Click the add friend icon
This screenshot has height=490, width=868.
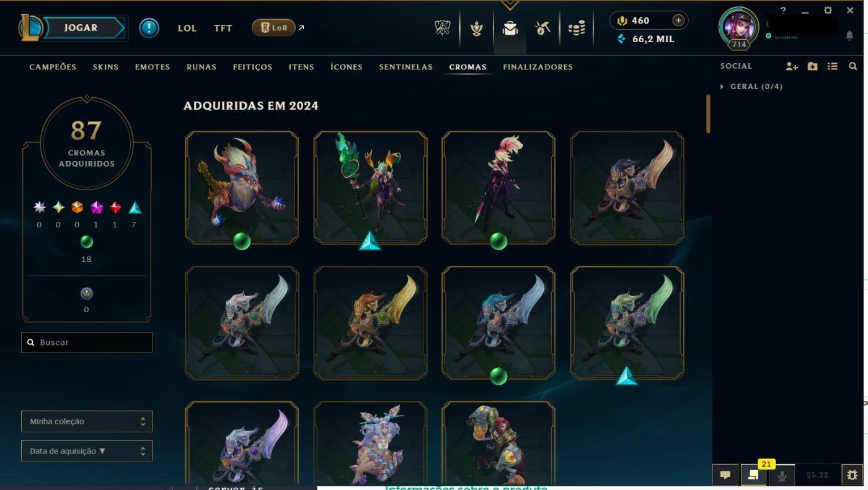(792, 66)
